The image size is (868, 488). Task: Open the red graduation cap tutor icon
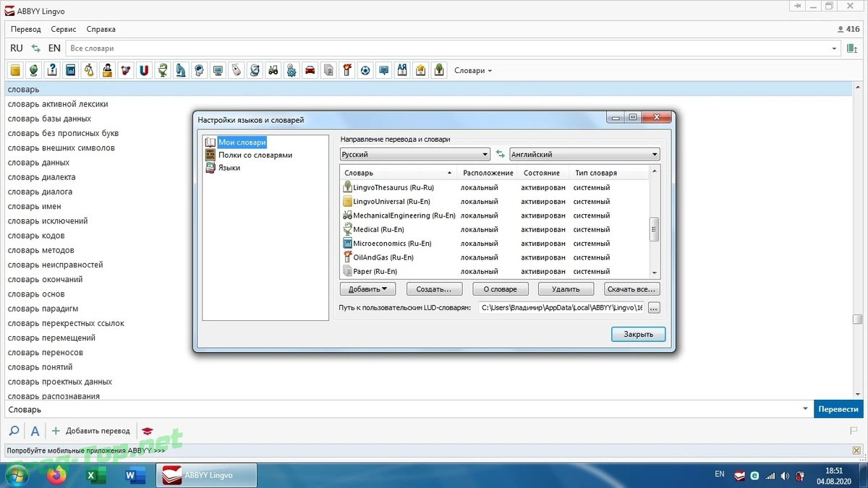coord(148,431)
